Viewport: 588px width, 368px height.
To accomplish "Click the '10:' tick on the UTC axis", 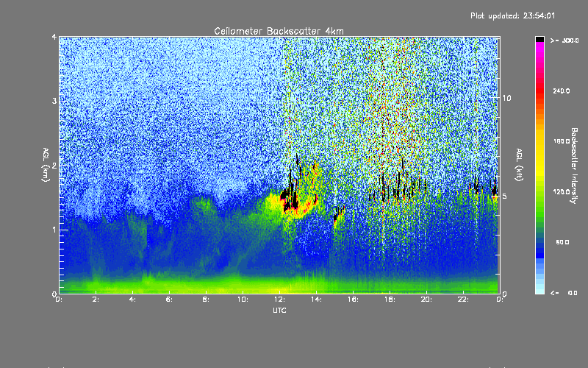I will point(243,300).
